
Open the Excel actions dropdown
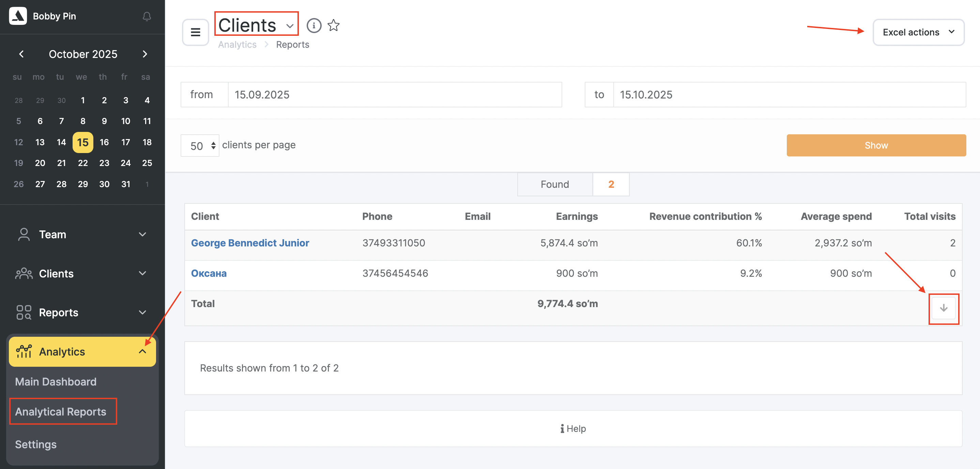[918, 32]
